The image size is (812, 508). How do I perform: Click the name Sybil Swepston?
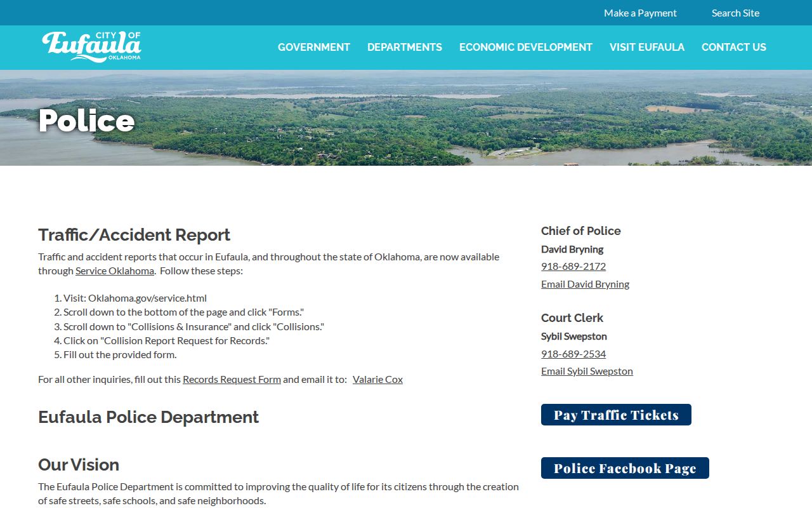[574, 336]
